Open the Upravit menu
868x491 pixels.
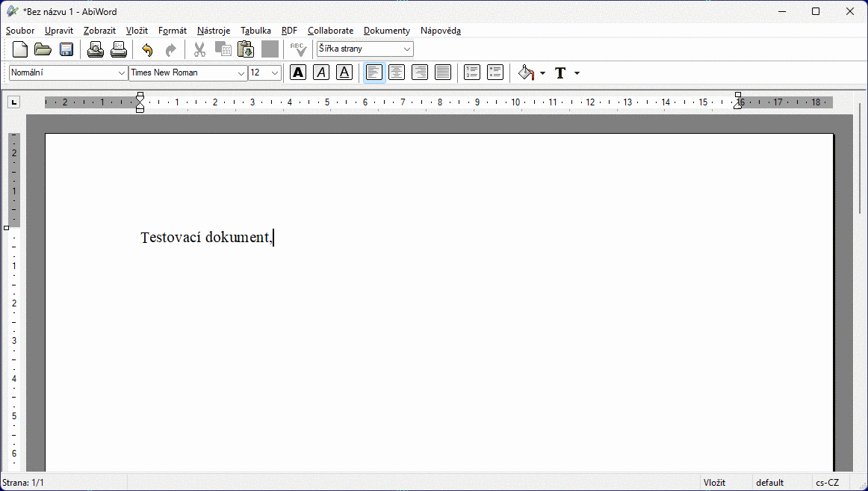(x=59, y=31)
